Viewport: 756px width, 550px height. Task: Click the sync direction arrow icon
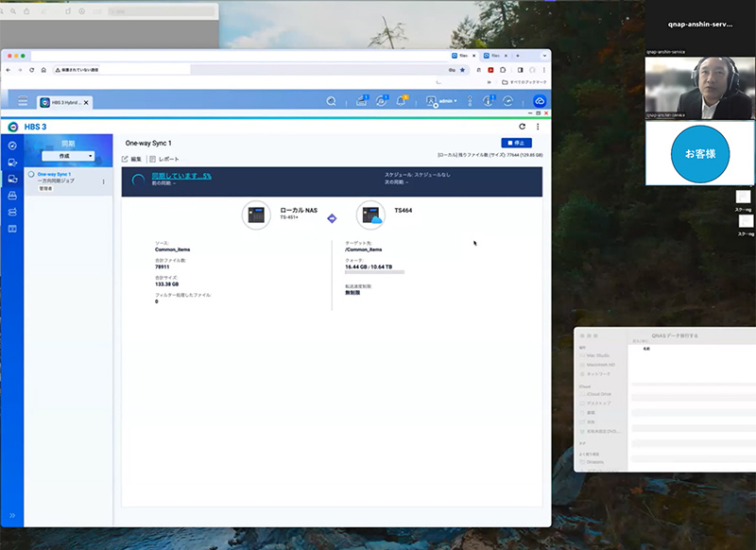pyautogui.click(x=332, y=218)
